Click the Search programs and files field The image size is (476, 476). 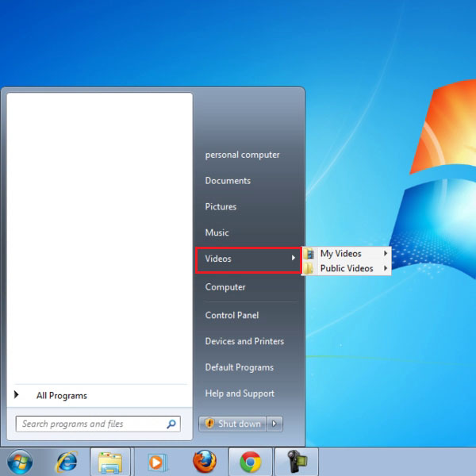click(x=98, y=424)
